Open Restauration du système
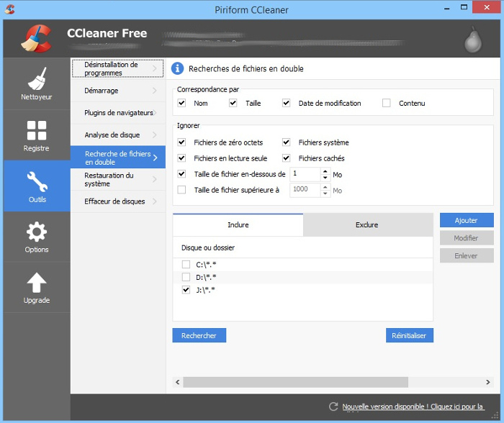 pos(117,179)
